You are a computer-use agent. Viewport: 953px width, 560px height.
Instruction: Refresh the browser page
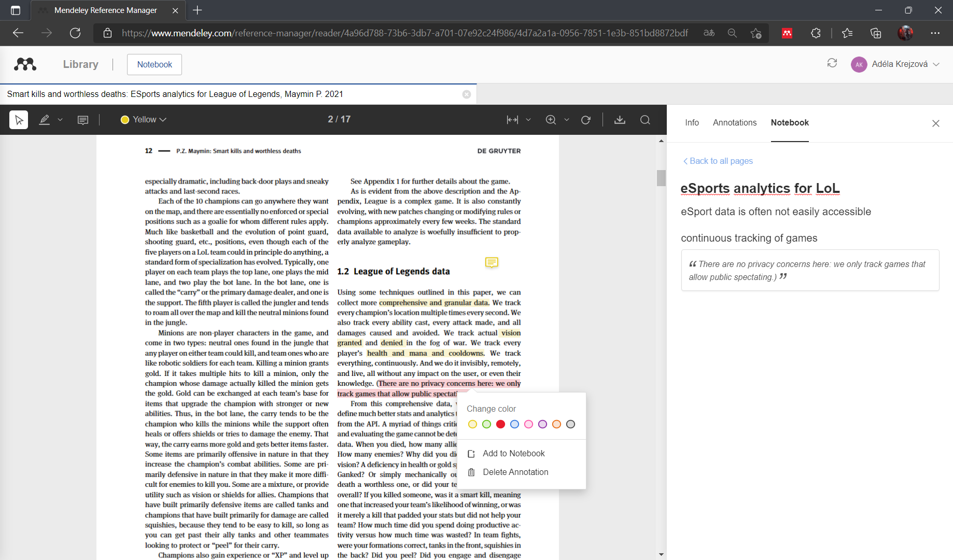75,33
